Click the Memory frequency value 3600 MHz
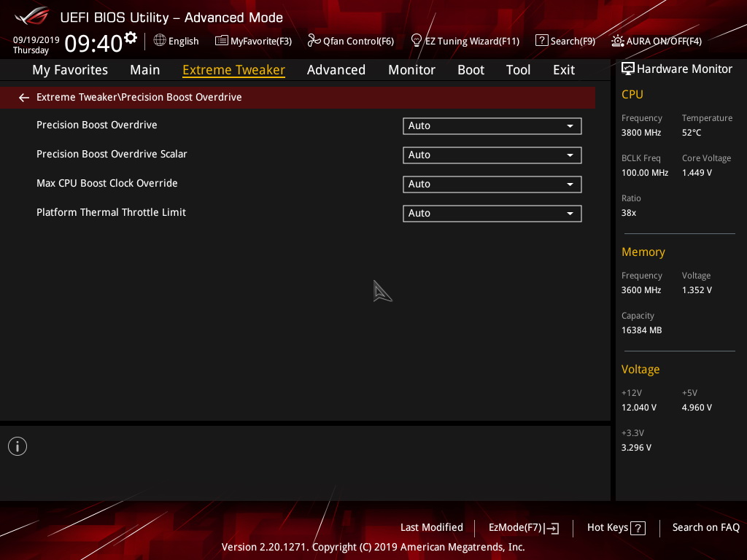The image size is (747, 560). tap(640, 290)
